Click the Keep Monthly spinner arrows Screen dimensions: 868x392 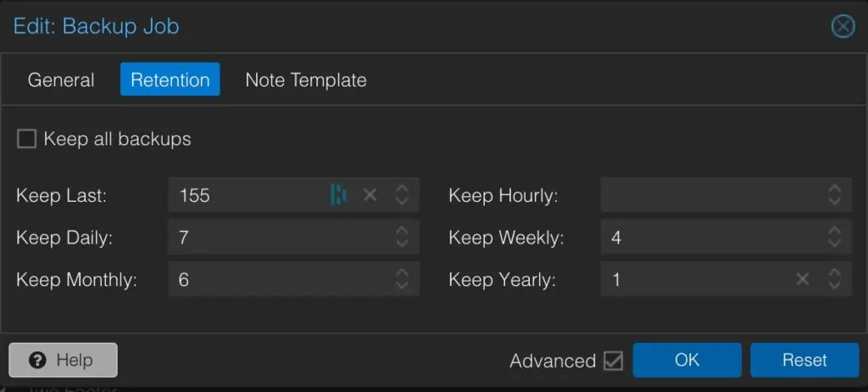coord(403,279)
